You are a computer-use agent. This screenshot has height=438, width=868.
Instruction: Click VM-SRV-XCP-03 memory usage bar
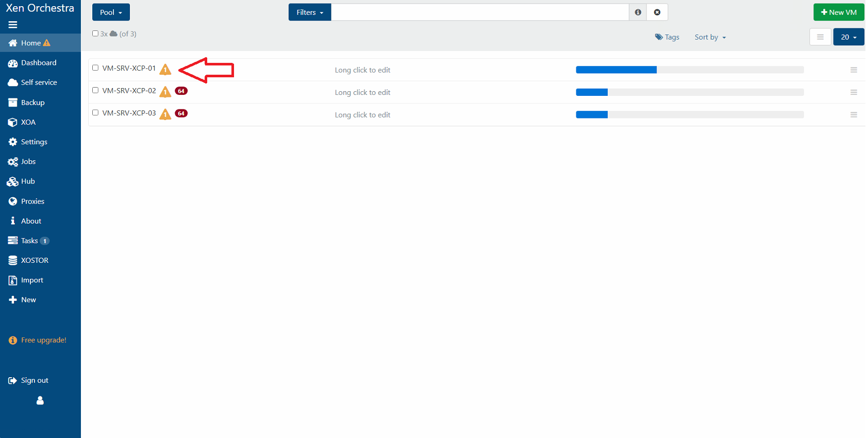690,114
